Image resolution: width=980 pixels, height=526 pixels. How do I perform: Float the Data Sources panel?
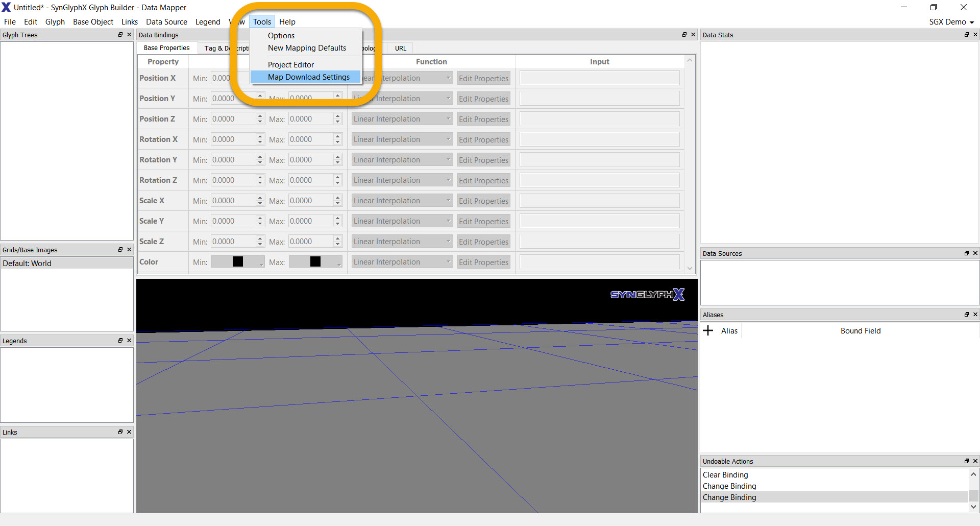[967, 253]
